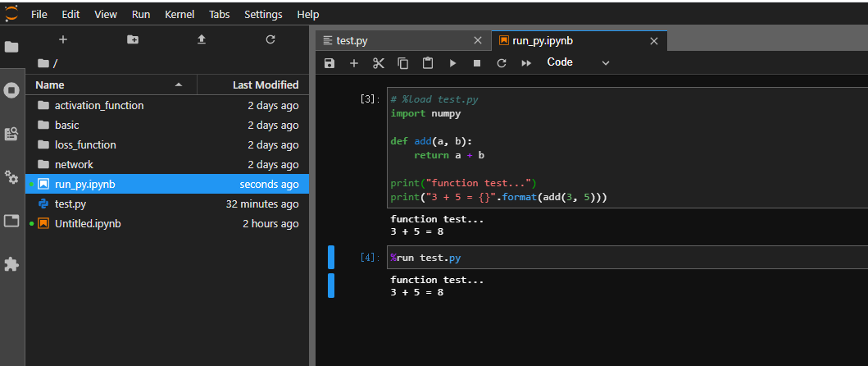Viewport: 868px width, 366px height.
Task: Click the JupyterLab logo
Action: pos(11,13)
